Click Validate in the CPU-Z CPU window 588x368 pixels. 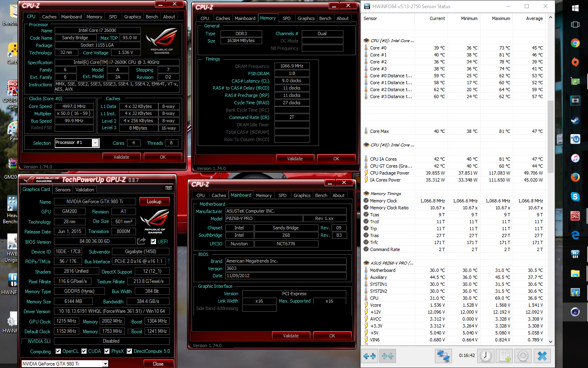click(121, 157)
